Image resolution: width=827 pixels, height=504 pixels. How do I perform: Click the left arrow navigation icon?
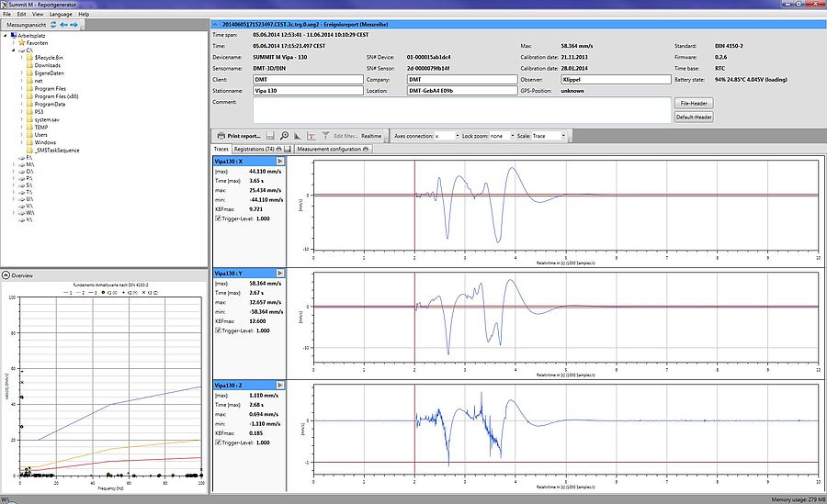pyautogui.click(x=64, y=24)
